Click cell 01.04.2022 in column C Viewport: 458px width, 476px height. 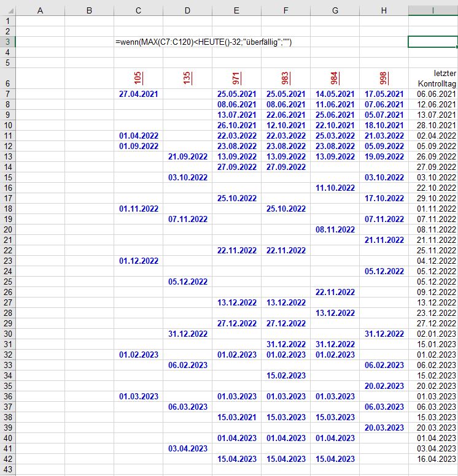coord(138,136)
